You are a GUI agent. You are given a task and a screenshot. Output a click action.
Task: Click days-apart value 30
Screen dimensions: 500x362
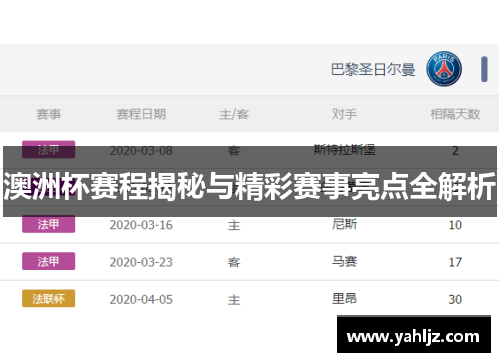[455, 300]
